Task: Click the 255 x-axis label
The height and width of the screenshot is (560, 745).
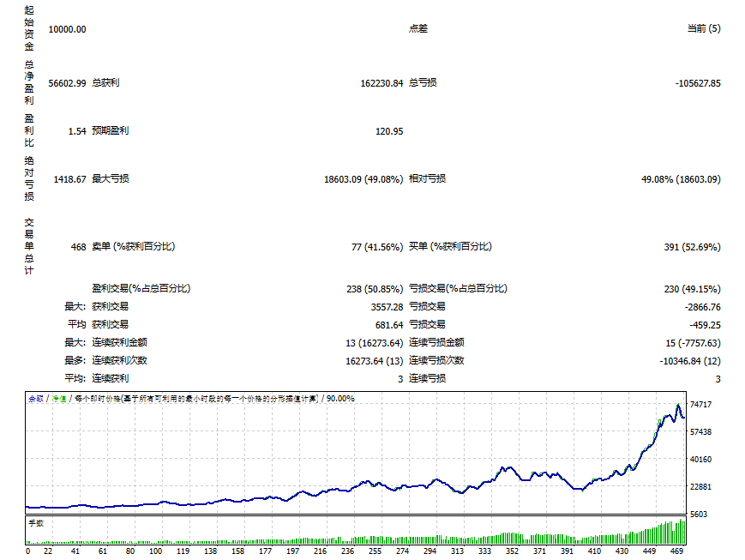Action: pos(375,551)
